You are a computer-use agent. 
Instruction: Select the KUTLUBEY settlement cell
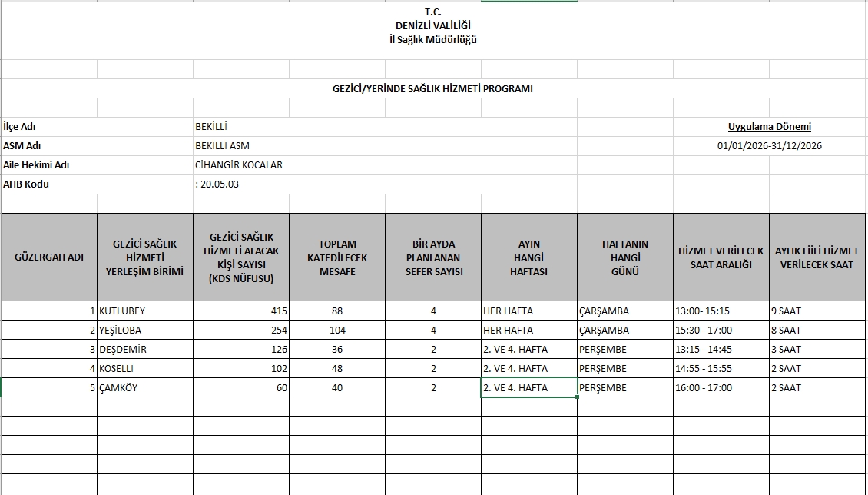coord(144,311)
